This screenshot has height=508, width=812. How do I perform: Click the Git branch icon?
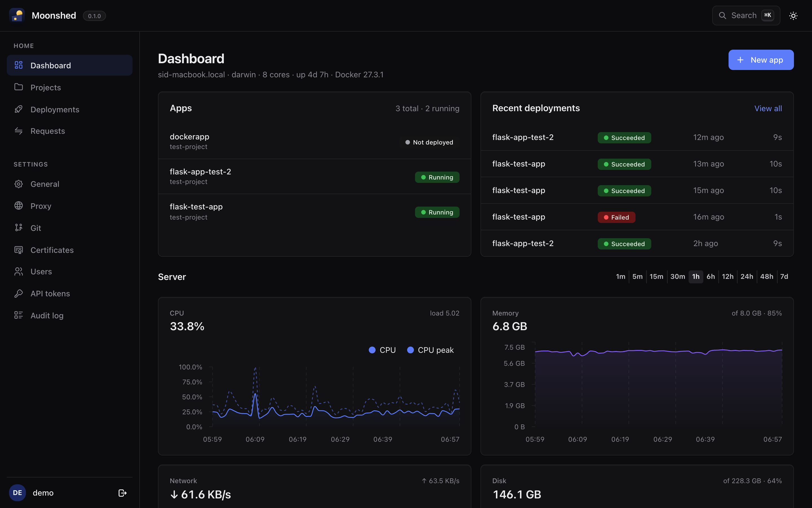click(x=19, y=228)
